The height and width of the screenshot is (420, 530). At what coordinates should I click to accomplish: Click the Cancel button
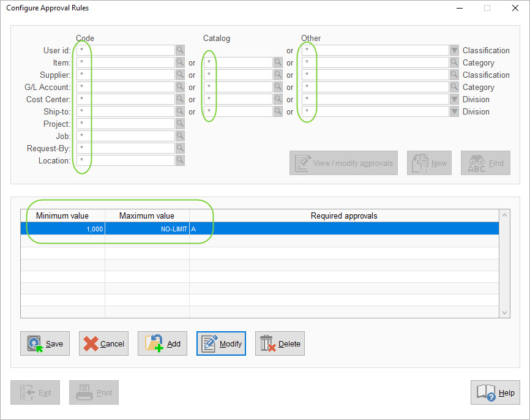tap(103, 343)
